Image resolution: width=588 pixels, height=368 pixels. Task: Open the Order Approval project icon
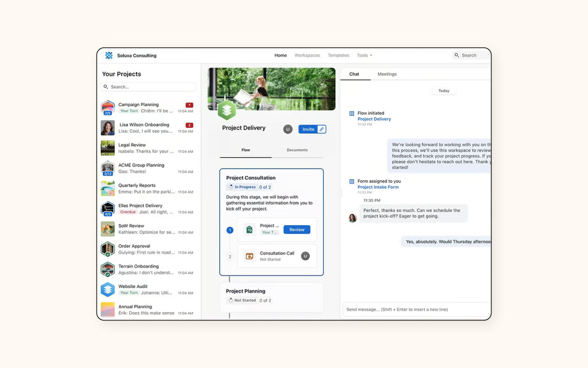tap(108, 249)
